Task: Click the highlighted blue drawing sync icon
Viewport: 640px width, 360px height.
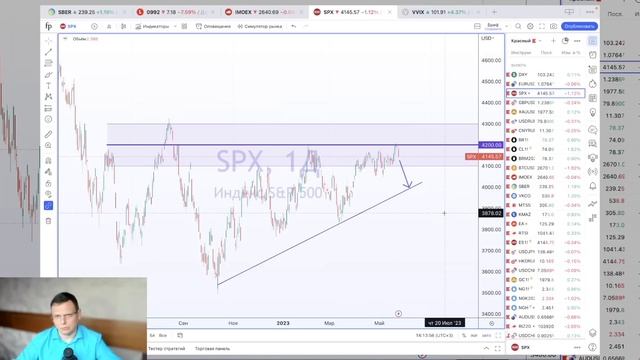Action: (48, 206)
